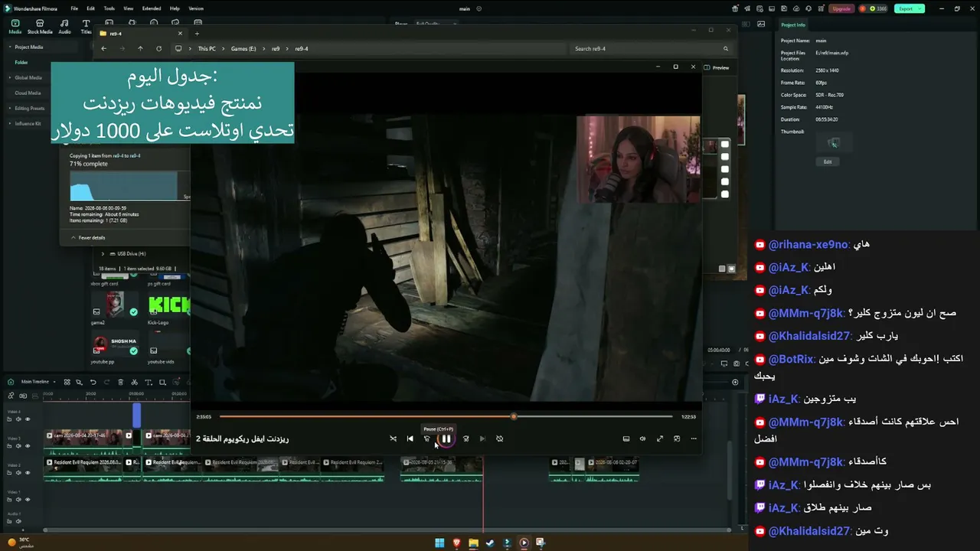Click the volume icon in media player
The height and width of the screenshot is (551, 980).
[x=642, y=439]
